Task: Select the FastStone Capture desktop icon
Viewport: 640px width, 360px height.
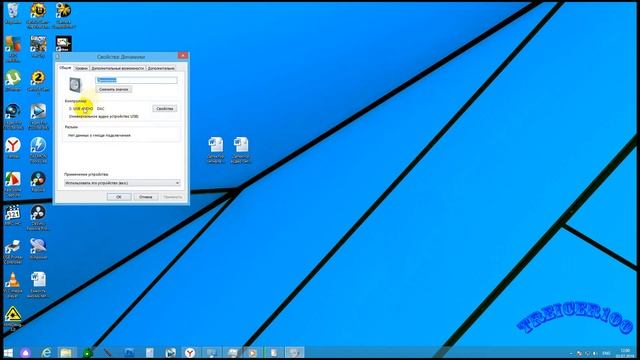Action: (13, 184)
